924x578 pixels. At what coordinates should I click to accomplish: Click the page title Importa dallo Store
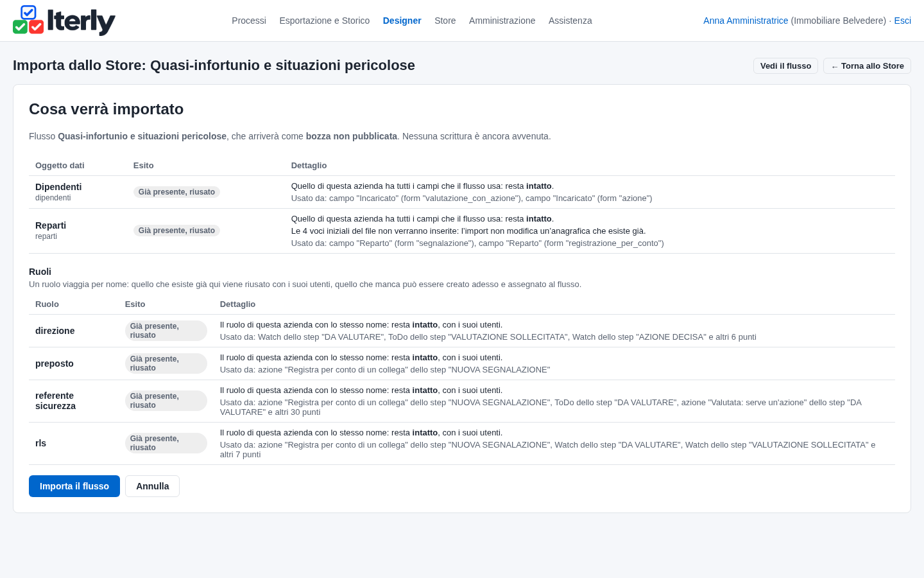point(214,66)
